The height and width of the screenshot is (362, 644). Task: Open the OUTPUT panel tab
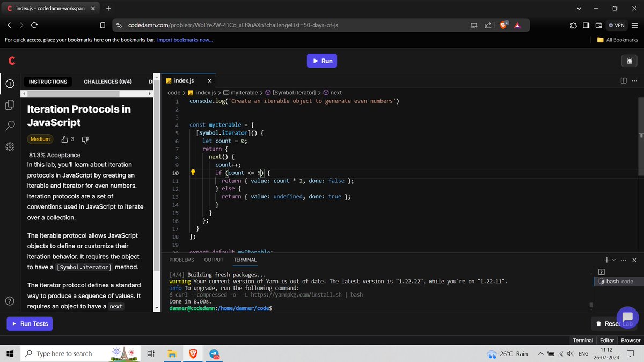pos(214,260)
